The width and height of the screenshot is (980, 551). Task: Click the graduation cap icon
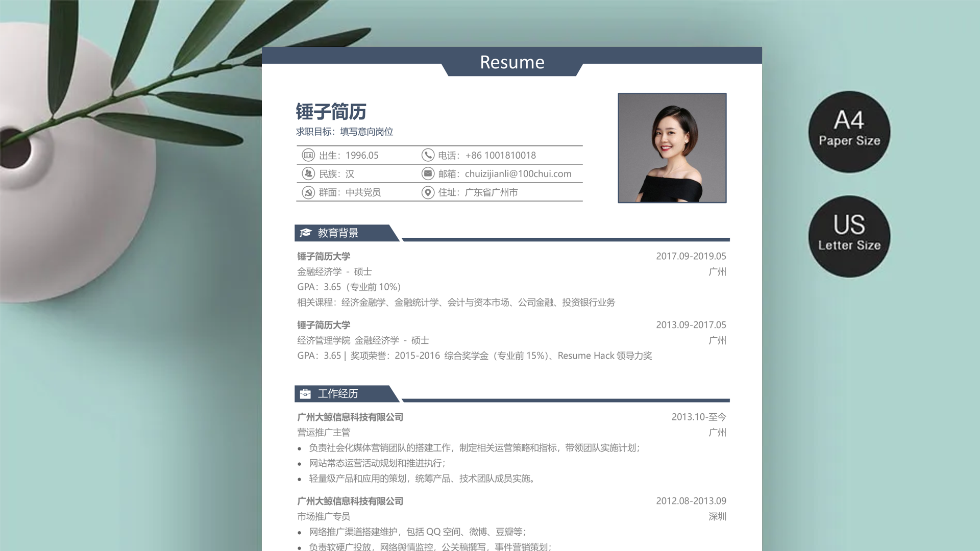(306, 233)
